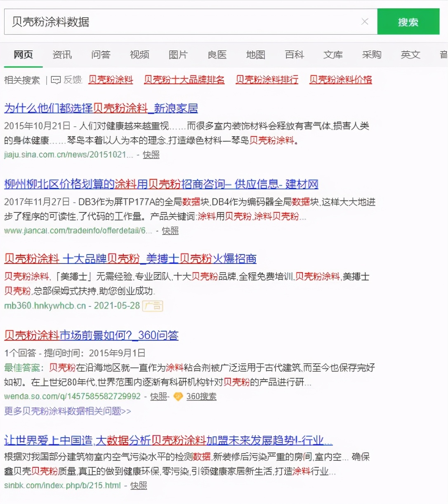This screenshot has height=504, width=448.
Task: Click the 360搜索 diamond badge icon
Action: (x=178, y=397)
